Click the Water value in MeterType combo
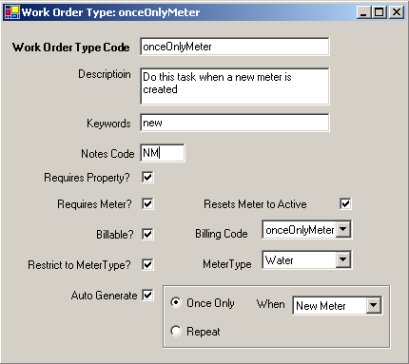The width and height of the screenshot is (409, 364). (x=279, y=260)
